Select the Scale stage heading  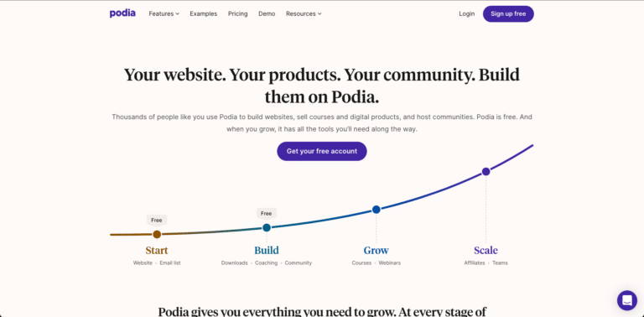486,251
